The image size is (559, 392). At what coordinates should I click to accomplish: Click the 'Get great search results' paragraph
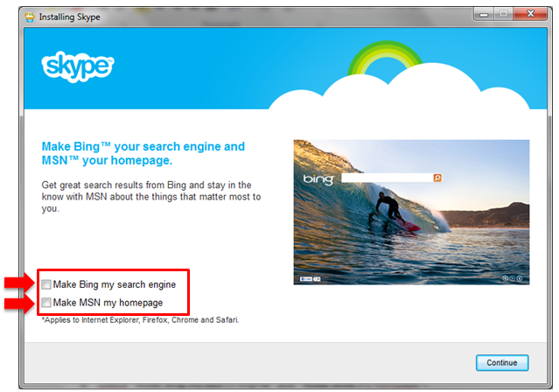[151, 197]
